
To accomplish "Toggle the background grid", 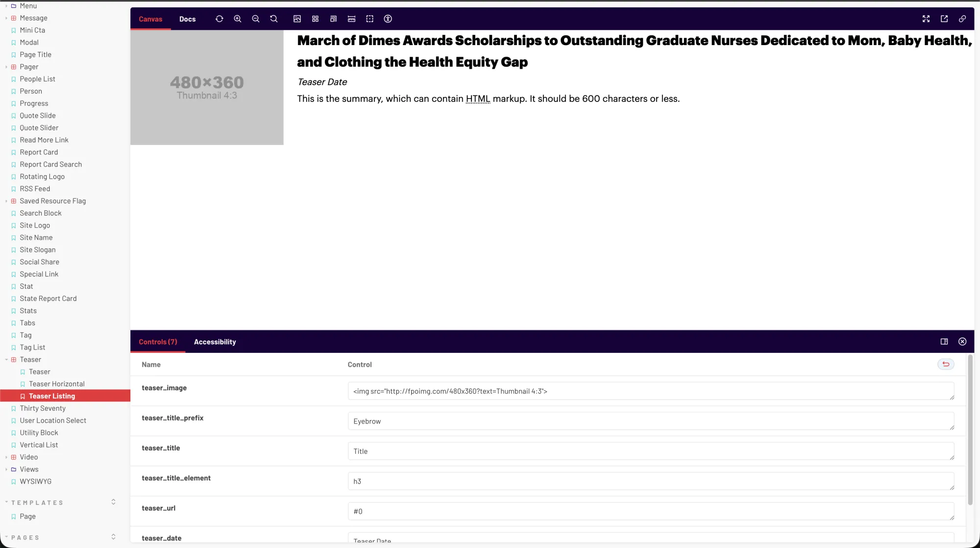I will click(315, 19).
